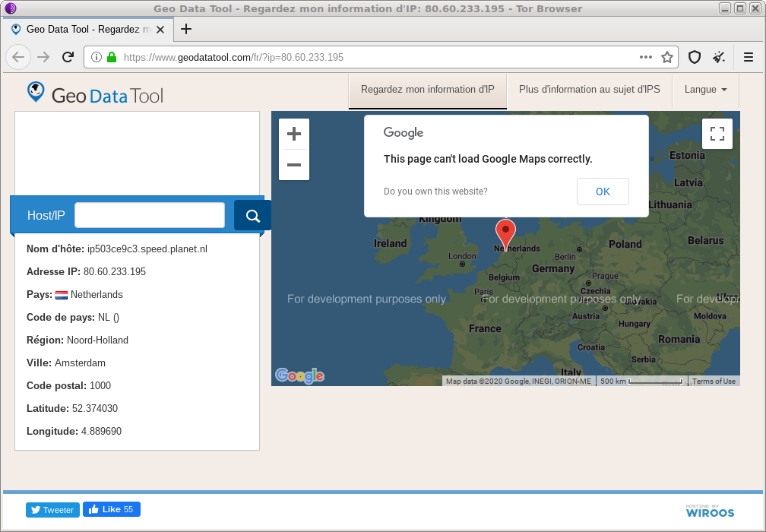Click the 'Do you own this website?' link
The height and width of the screenshot is (532, 766).
(x=435, y=192)
